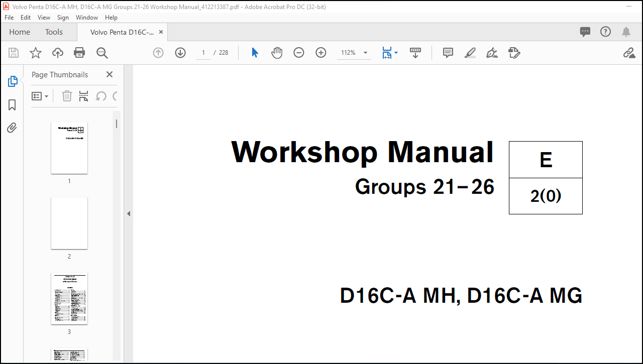Image resolution: width=643 pixels, height=364 pixels.
Task: Share a link to the file
Action: (629, 53)
